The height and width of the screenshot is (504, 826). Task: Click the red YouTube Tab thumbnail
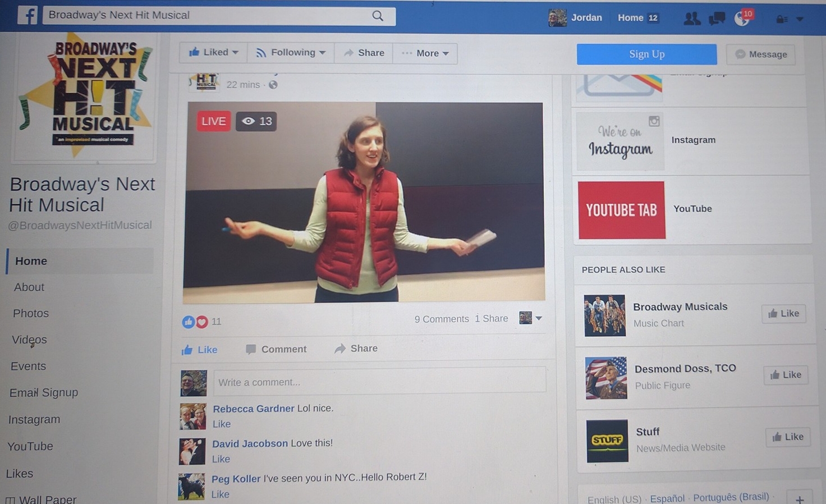(621, 210)
